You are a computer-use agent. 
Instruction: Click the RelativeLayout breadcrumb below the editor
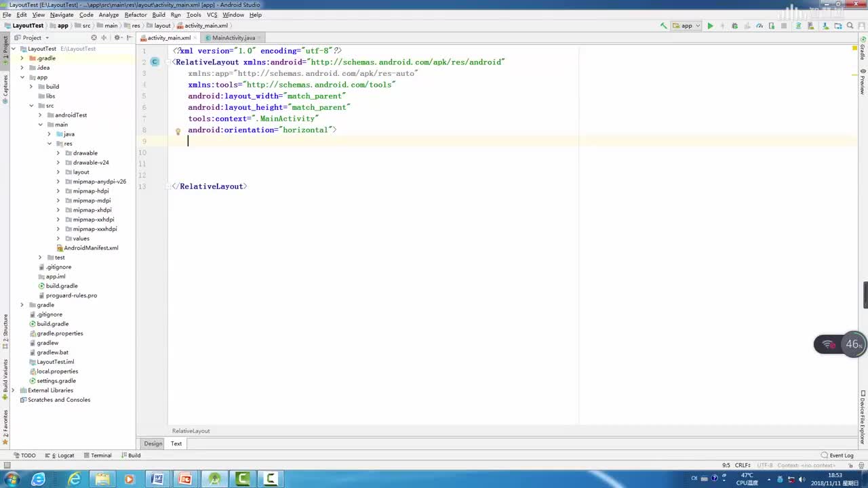point(191,431)
